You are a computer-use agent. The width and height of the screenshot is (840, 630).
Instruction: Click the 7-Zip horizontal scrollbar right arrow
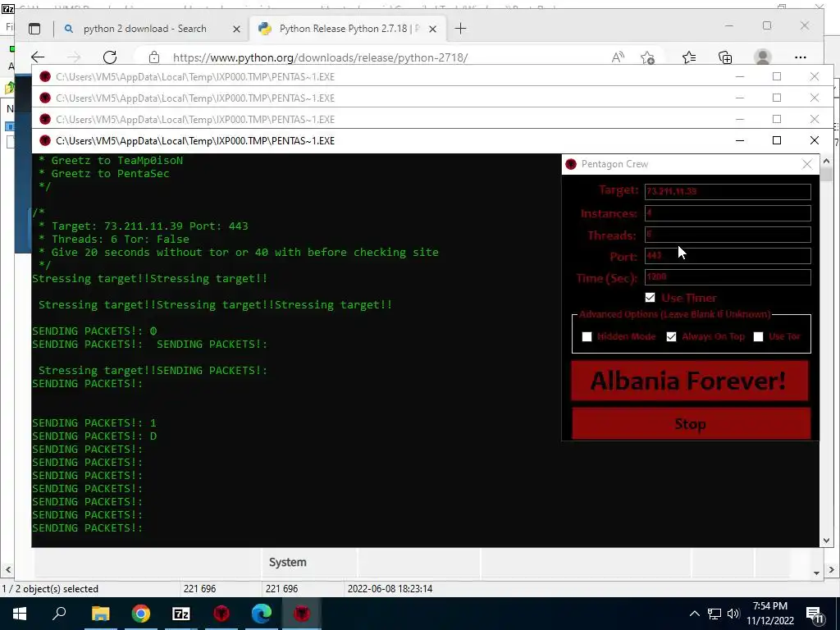pos(832,571)
